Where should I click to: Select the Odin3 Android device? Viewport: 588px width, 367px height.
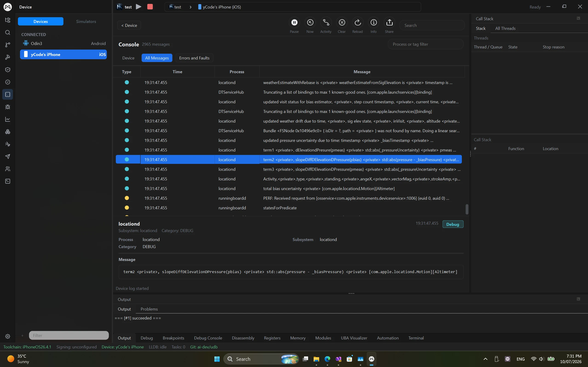63,43
